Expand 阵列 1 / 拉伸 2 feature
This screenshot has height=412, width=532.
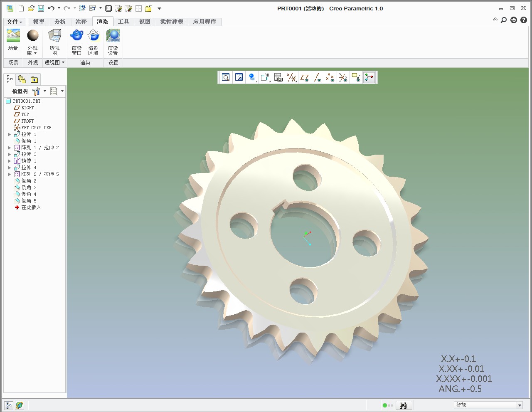(x=9, y=148)
